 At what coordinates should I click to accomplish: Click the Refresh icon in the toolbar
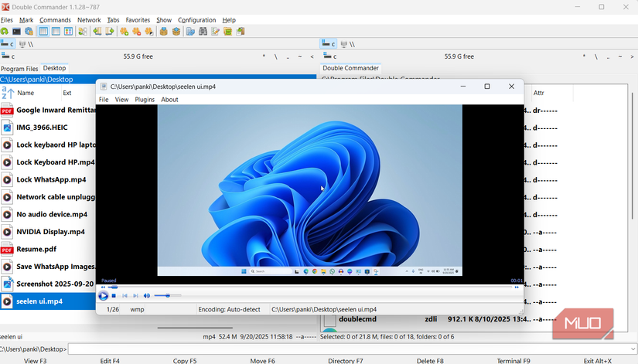(5, 32)
